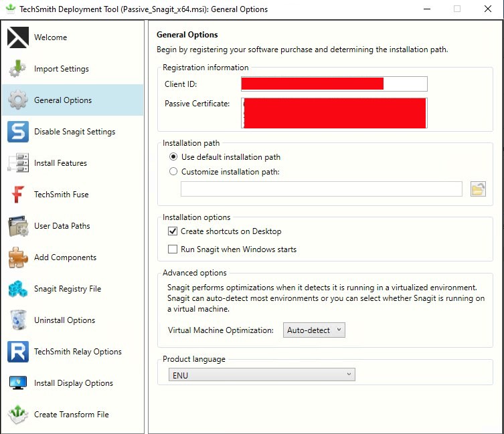Open the TechSmith Fuse icon
This screenshot has height=434, width=504.
pos(18,195)
